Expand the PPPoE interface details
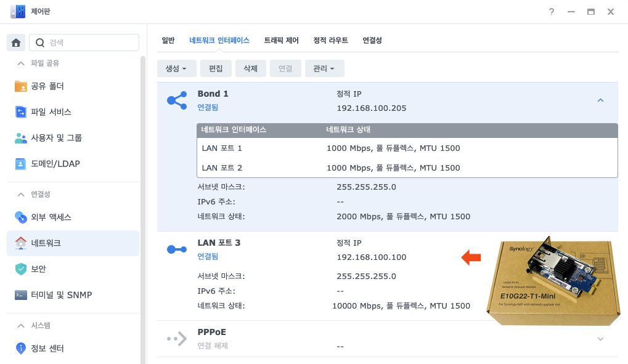The height and width of the screenshot is (364, 628). [601, 339]
